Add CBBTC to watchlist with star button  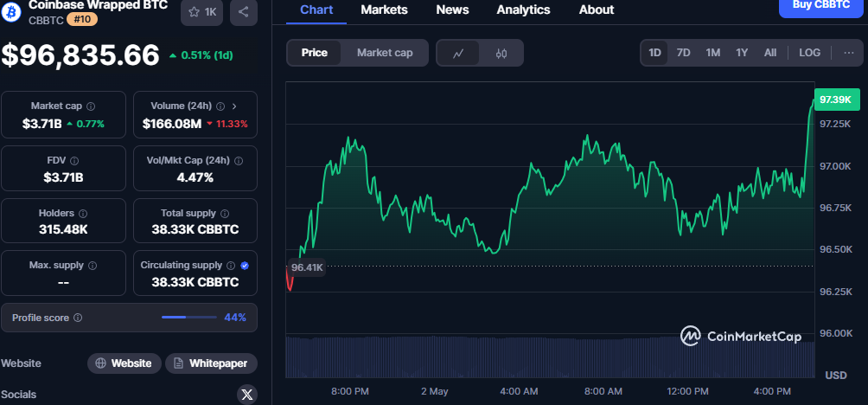tap(202, 11)
